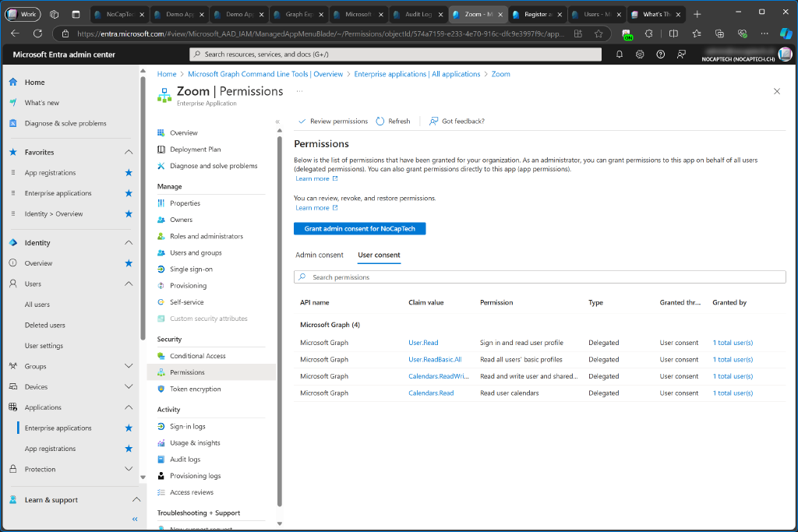Click the settings gear in the top bar
Viewport: 798px width, 532px height.
639,54
